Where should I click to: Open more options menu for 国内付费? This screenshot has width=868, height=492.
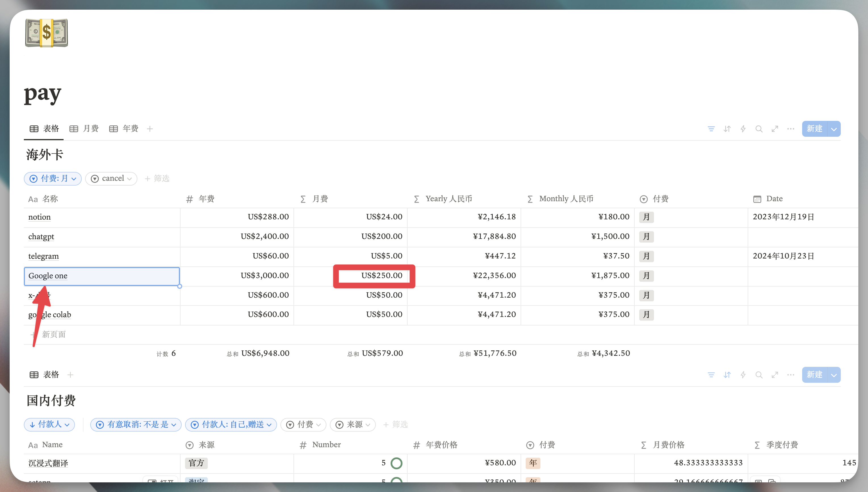[791, 375]
